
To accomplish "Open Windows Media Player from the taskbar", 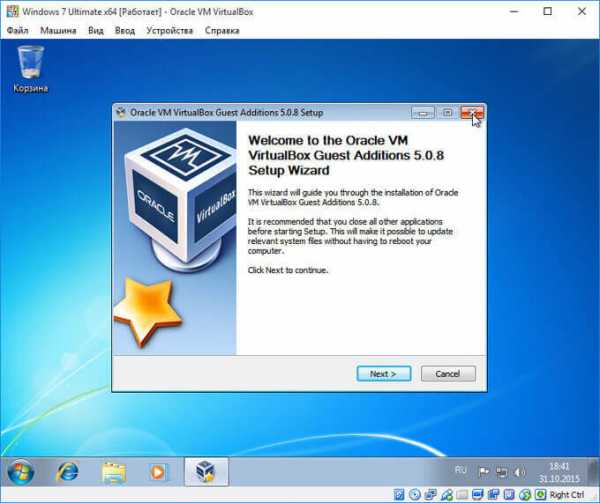I will coord(158,470).
